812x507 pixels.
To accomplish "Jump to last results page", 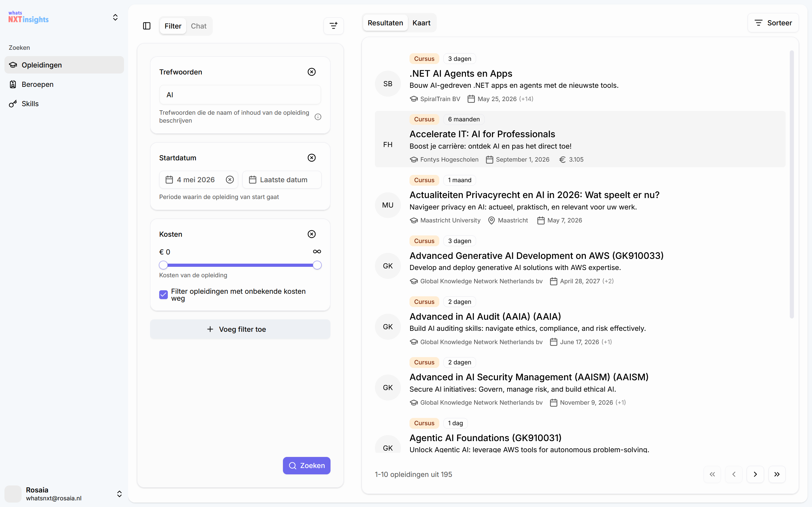I will tap(777, 474).
